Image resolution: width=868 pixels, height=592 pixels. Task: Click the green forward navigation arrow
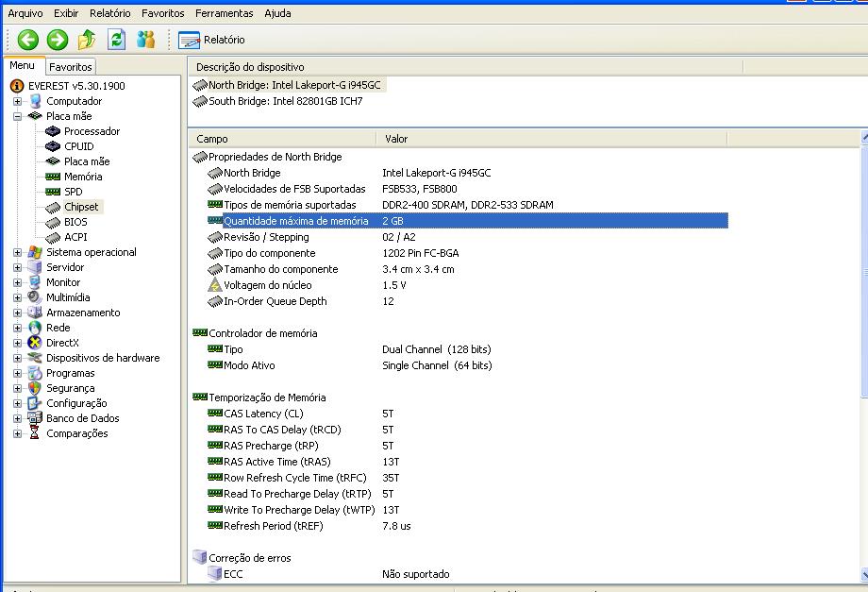tap(55, 40)
